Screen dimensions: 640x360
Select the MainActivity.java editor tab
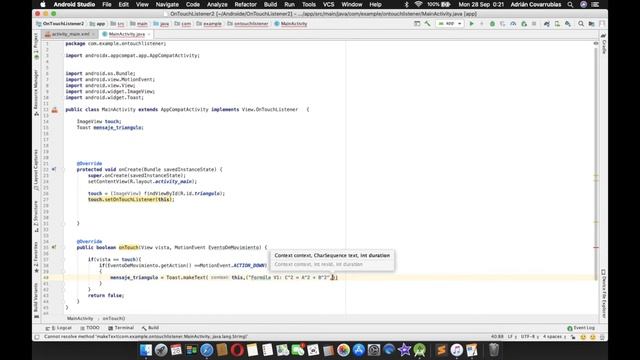[x=126, y=34]
